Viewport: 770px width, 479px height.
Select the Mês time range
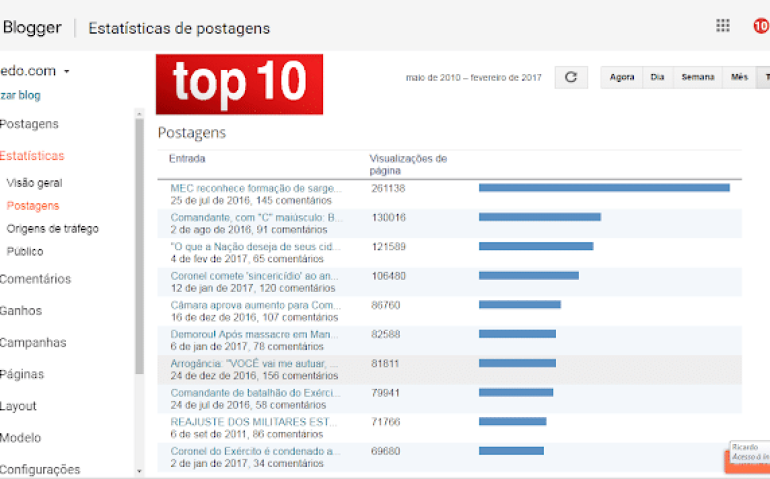point(739,77)
